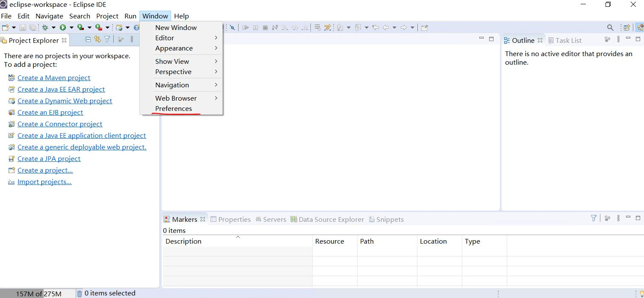Choose New Window menu entry

click(x=181, y=27)
